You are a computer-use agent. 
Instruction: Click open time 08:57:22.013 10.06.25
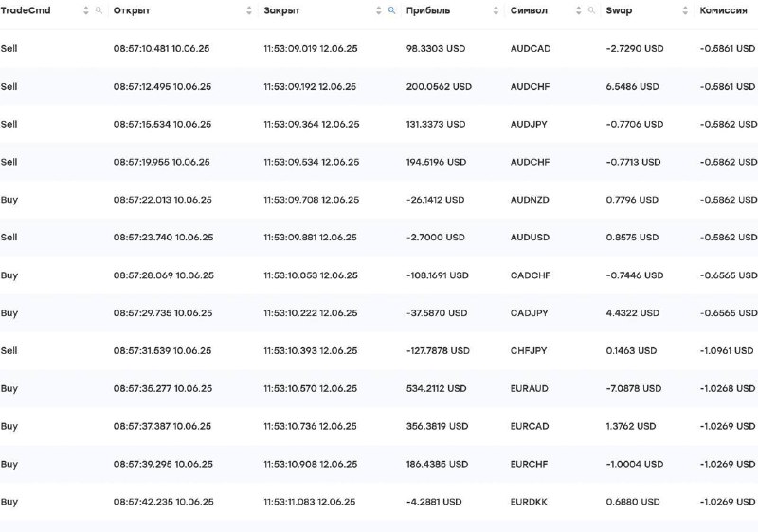162,200
